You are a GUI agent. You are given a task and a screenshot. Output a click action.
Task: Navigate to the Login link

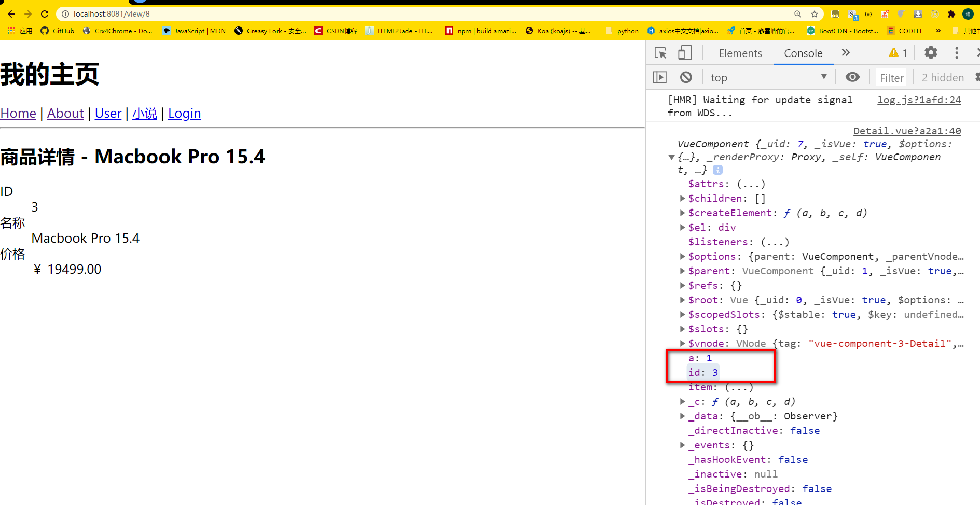click(x=184, y=113)
